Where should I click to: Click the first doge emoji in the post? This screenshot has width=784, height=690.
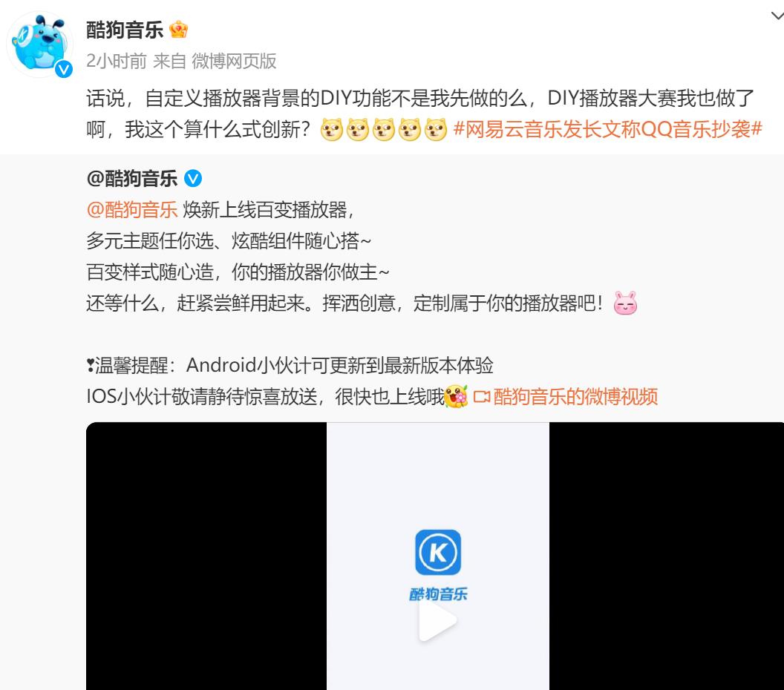point(332,130)
